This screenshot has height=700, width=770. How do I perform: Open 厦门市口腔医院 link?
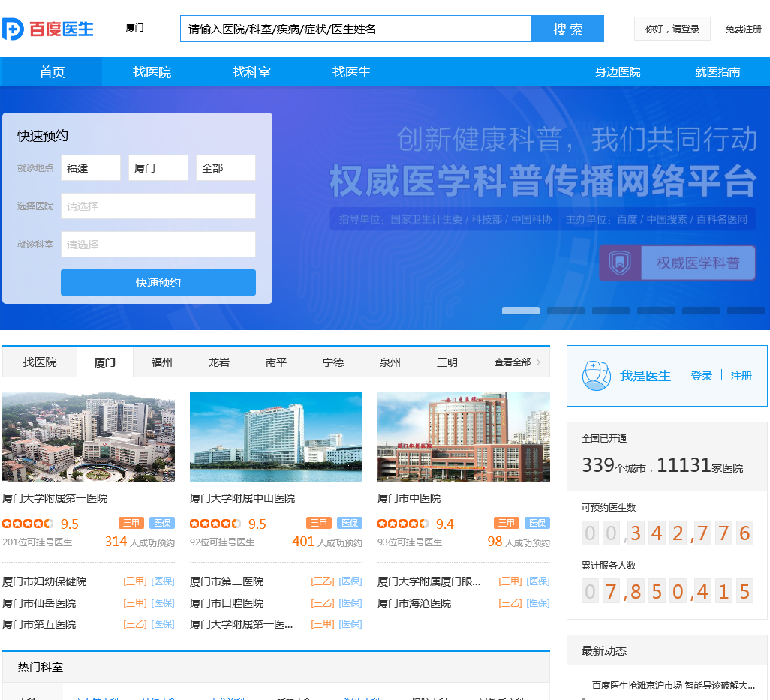(x=227, y=602)
